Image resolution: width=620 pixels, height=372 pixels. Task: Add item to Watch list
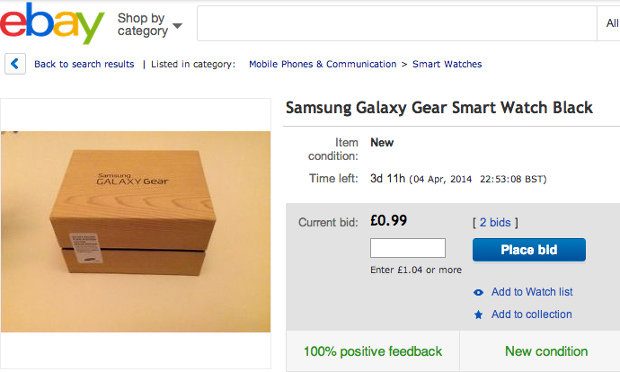(x=532, y=292)
